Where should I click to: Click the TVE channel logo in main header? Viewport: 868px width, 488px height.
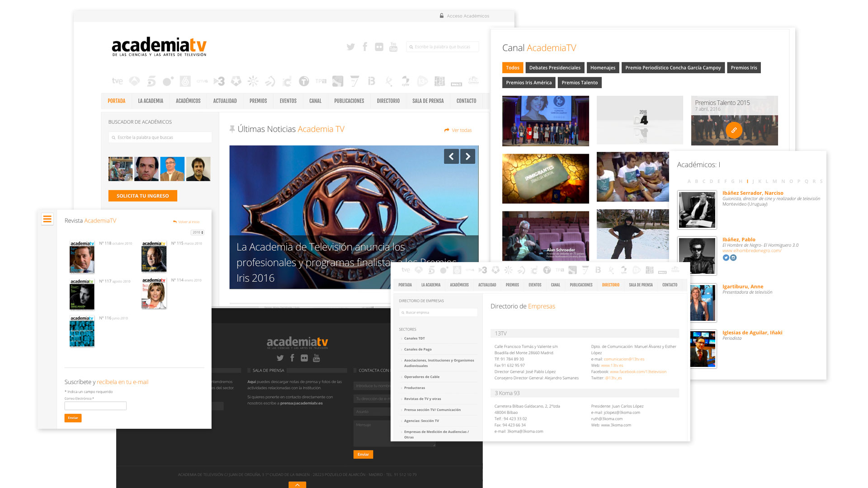point(117,81)
